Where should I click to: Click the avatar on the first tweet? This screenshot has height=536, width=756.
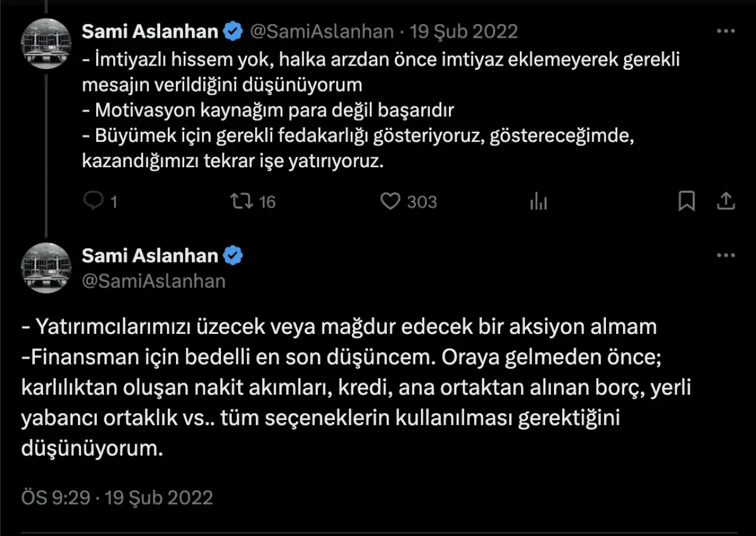(x=46, y=44)
